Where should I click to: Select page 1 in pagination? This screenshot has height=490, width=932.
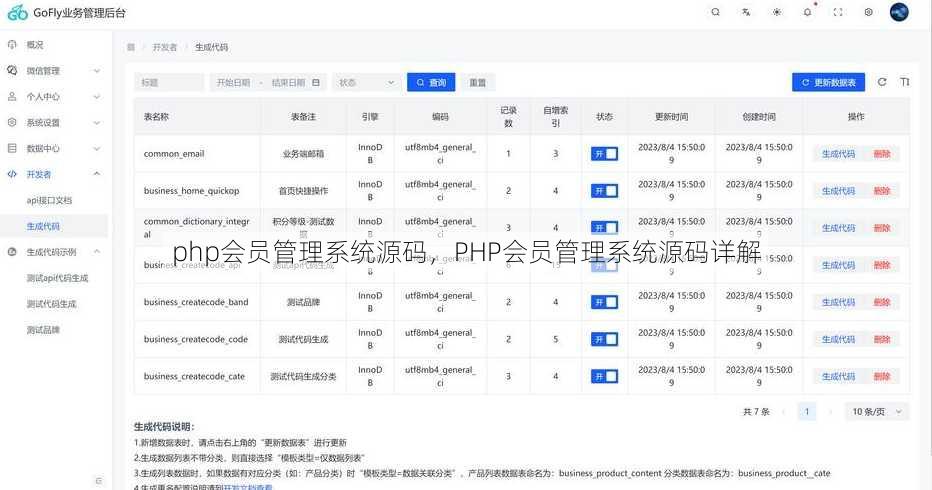tap(807, 412)
